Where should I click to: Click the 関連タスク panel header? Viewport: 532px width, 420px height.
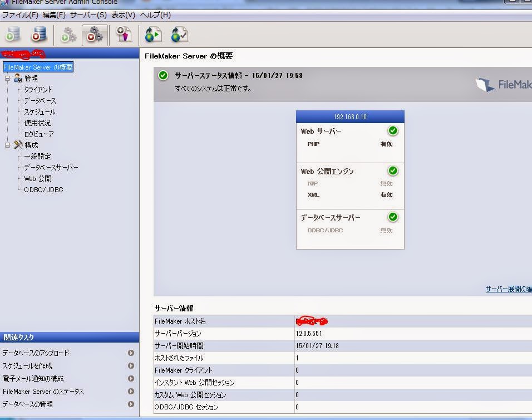pos(70,337)
